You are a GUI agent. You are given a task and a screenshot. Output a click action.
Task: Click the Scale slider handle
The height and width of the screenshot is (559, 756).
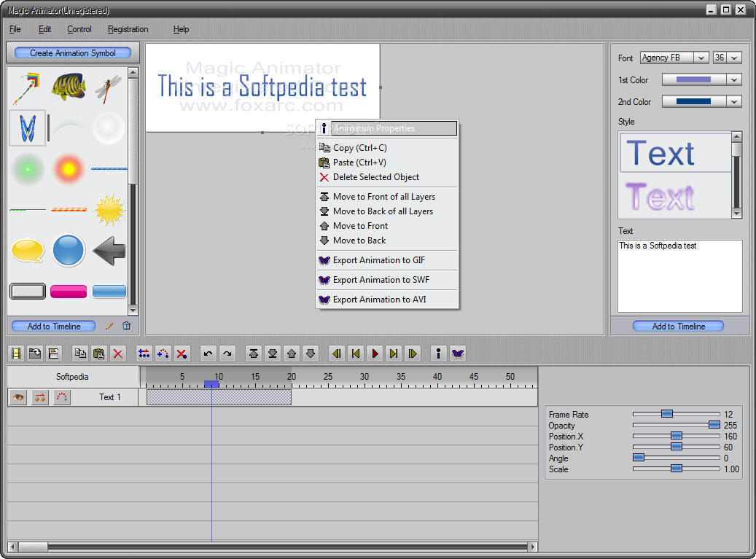pyautogui.click(x=677, y=469)
